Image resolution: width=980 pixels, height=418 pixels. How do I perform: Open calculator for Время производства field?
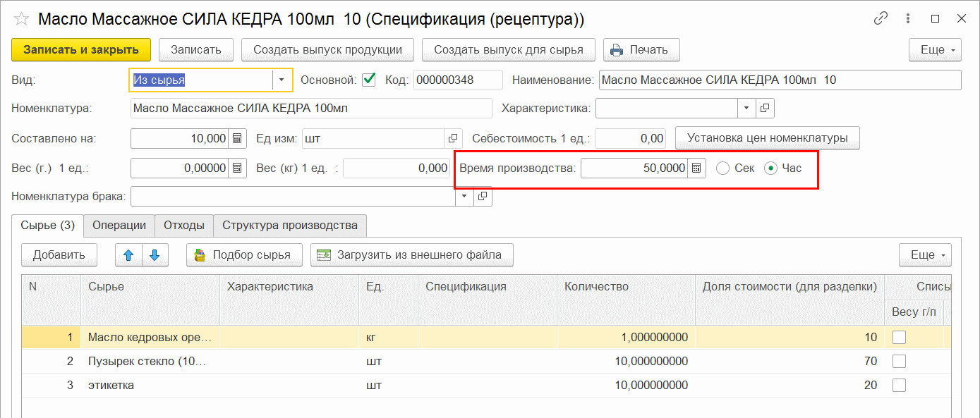pos(696,168)
